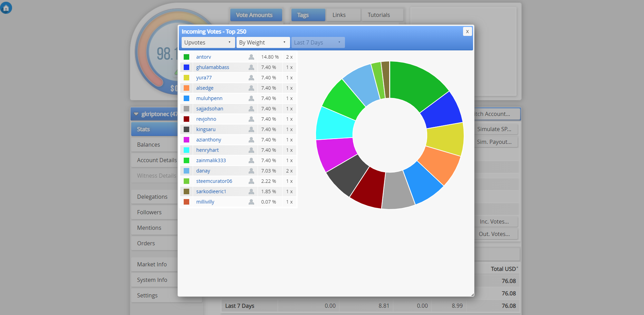Open the Market Info sidebar tab
This screenshot has width=644, height=315.
click(x=154, y=264)
